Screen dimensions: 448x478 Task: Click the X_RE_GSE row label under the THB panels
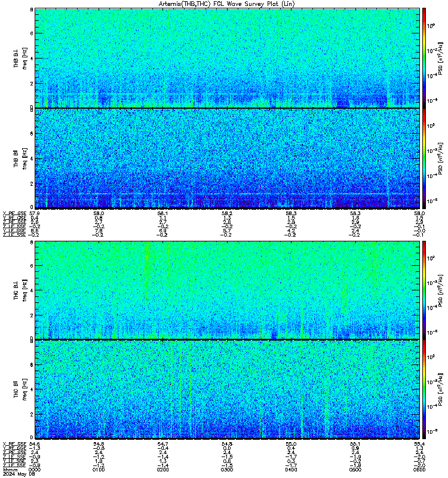(x=14, y=213)
